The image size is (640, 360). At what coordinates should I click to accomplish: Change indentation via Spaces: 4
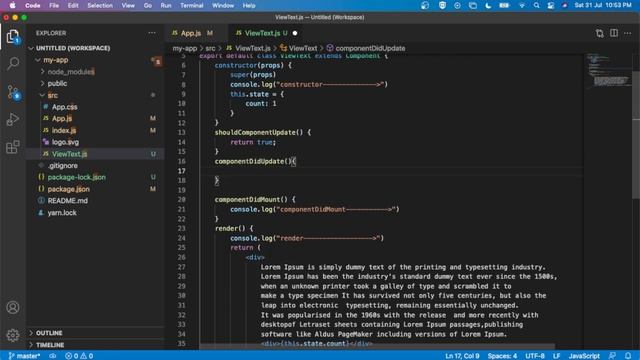502,356
